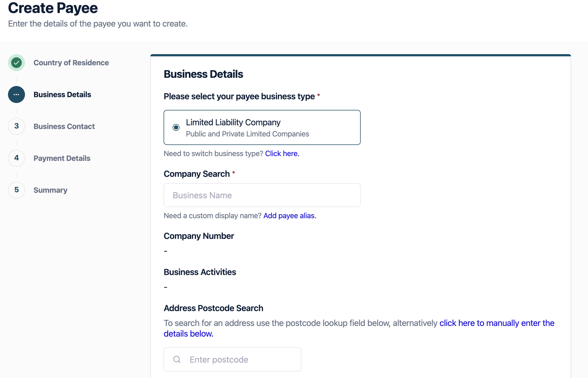588x378 pixels.
Task: Open the Summary step
Action: click(50, 190)
